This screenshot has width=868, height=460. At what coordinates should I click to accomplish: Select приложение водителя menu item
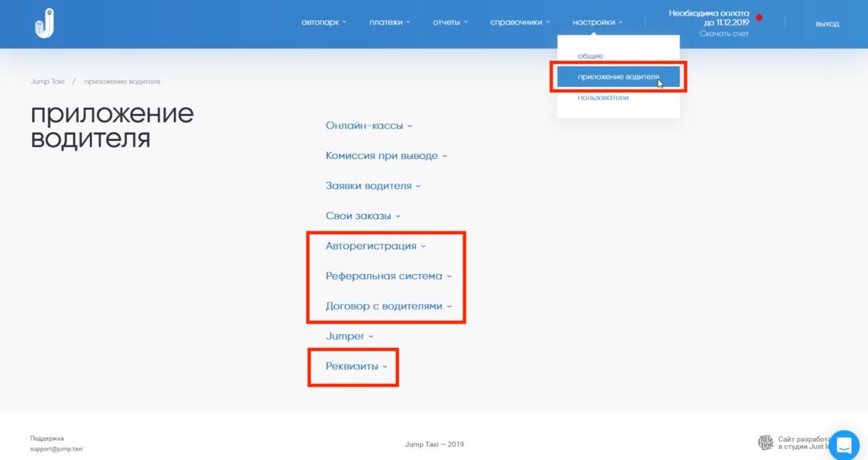click(618, 77)
